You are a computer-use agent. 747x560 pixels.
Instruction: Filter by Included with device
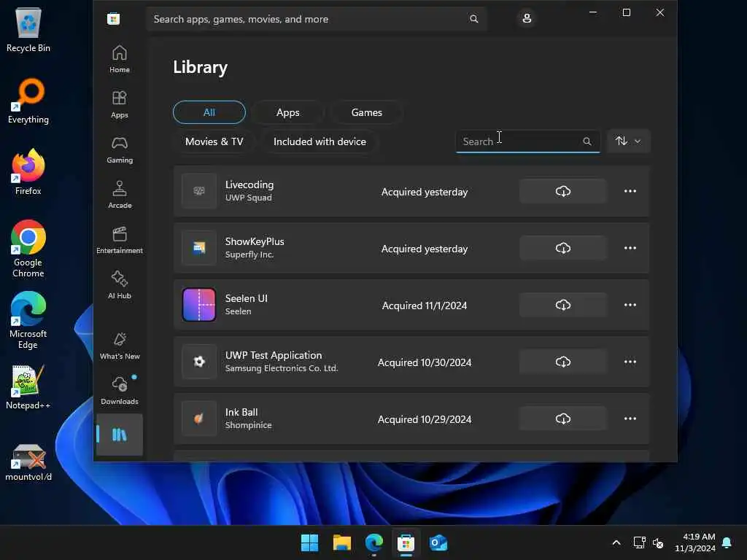tap(320, 141)
